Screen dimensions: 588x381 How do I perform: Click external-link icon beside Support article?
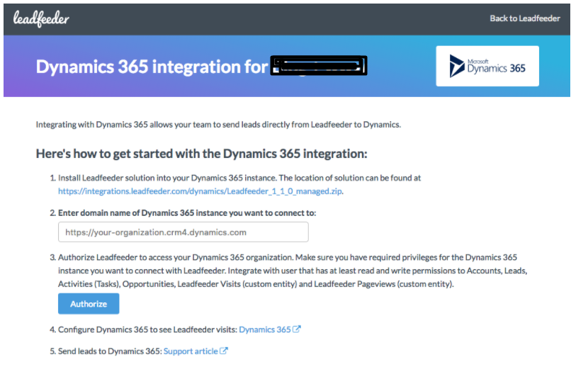tap(224, 351)
